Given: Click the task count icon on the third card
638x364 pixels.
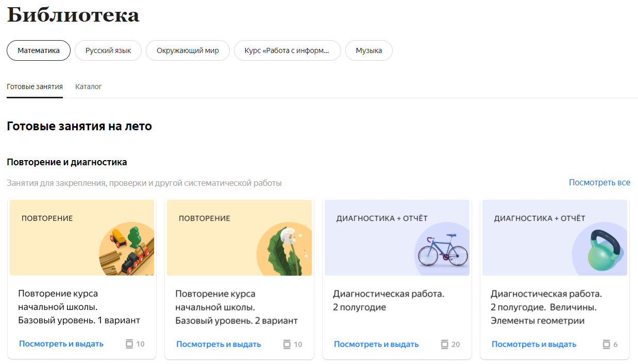Looking at the screenshot, I should click(x=445, y=344).
